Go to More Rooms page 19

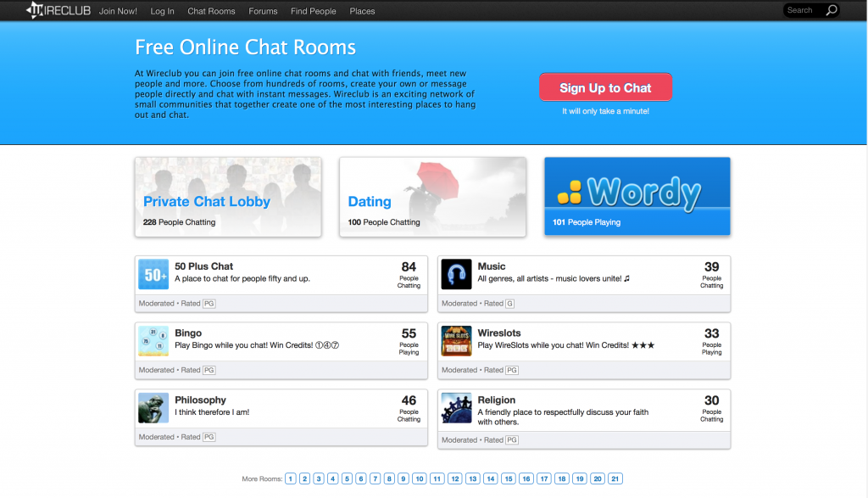click(580, 478)
